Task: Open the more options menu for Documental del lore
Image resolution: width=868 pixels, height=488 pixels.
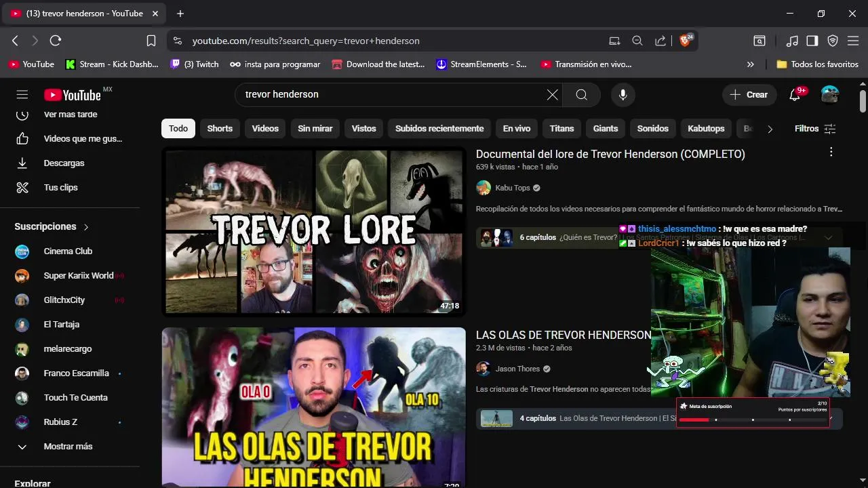Action: [831, 152]
